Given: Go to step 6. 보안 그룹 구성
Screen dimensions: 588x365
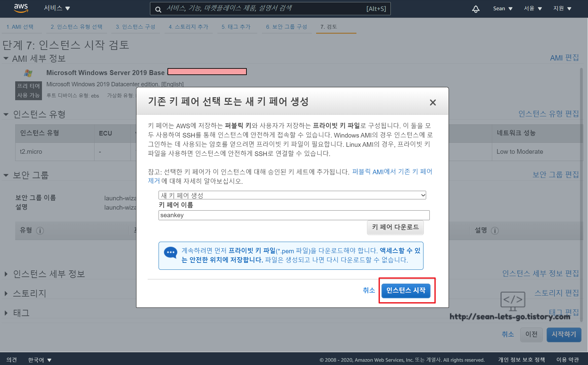Looking at the screenshot, I should tap(286, 27).
